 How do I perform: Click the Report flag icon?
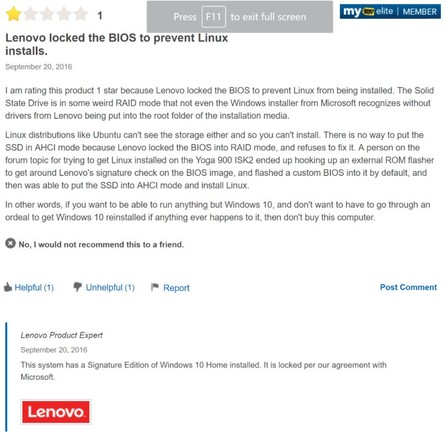pos(155,287)
